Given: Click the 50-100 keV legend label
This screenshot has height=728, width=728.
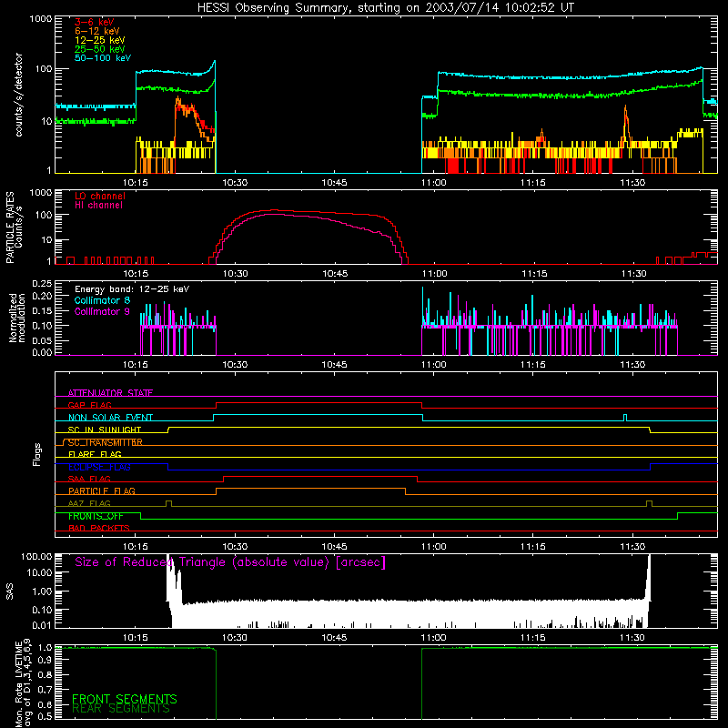Looking at the screenshot, I should coord(103,58).
